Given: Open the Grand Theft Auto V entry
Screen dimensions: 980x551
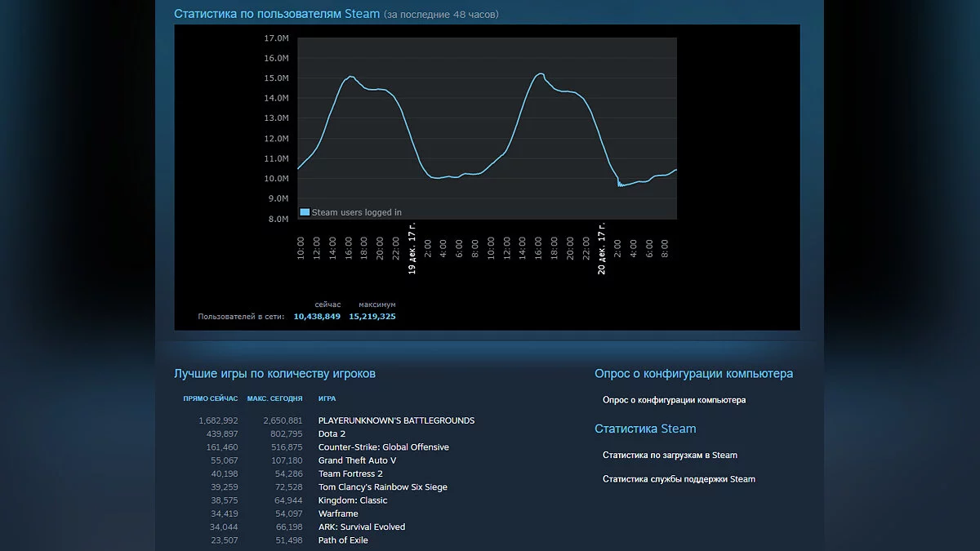Looking at the screenshot, I should click(357, 460).
